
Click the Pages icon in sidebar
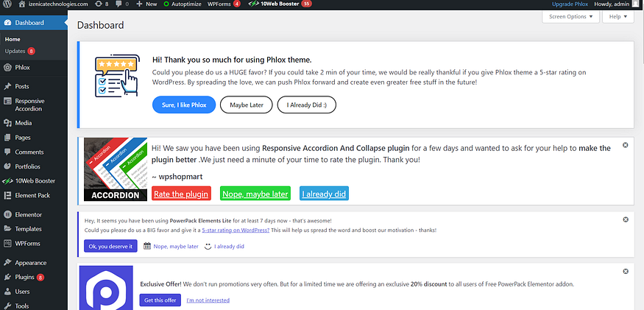tap(7, 138)
